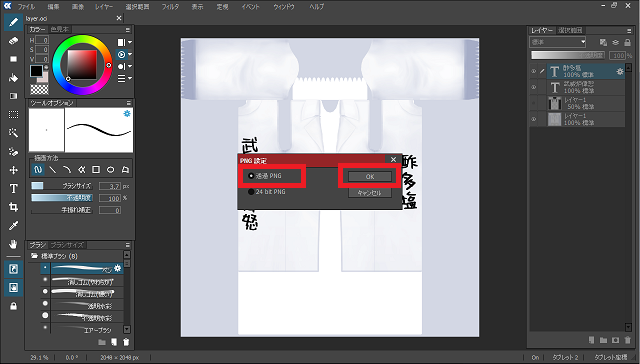Select the Magic Wand tool
The image size is (640, 364).
[x=13, y=133]
